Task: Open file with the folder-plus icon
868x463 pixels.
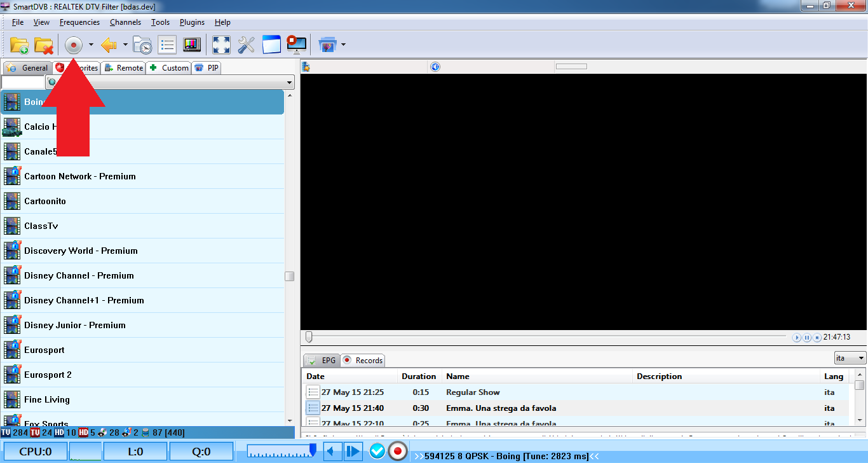Action: 19,45
